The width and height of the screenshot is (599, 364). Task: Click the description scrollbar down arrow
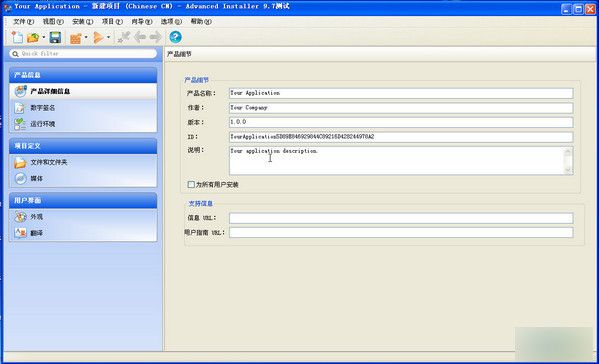click(568, 170)
